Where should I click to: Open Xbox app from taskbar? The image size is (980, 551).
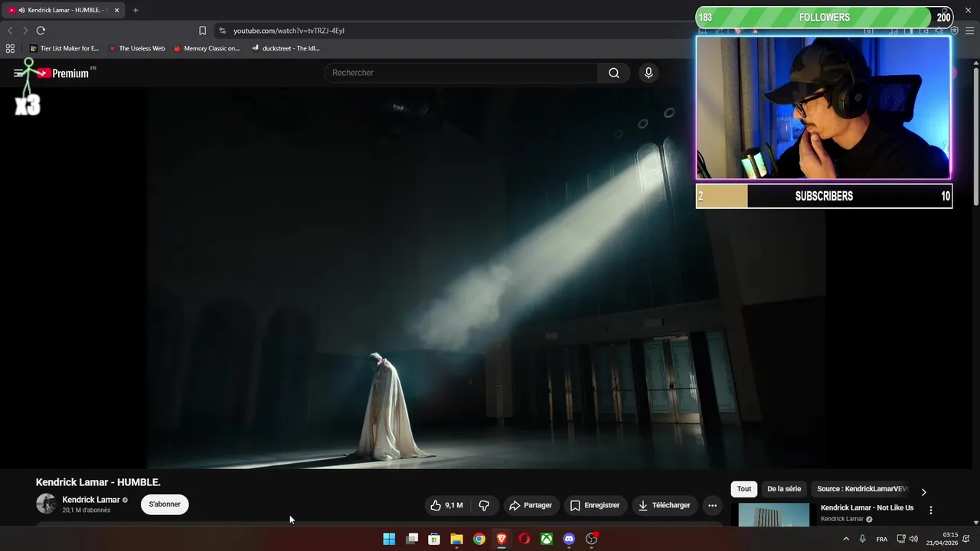pyautogui.click(x=547, y=539)
